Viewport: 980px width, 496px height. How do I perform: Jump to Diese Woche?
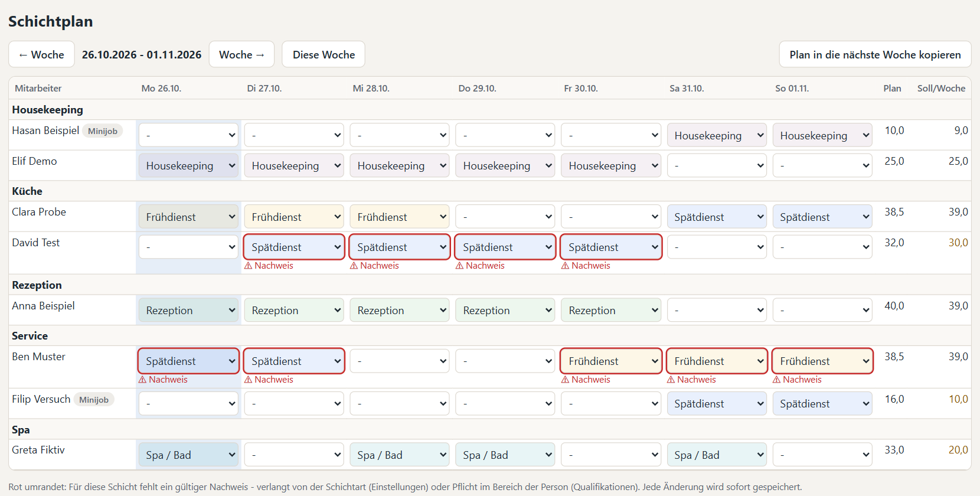click(x=324, y=54)
